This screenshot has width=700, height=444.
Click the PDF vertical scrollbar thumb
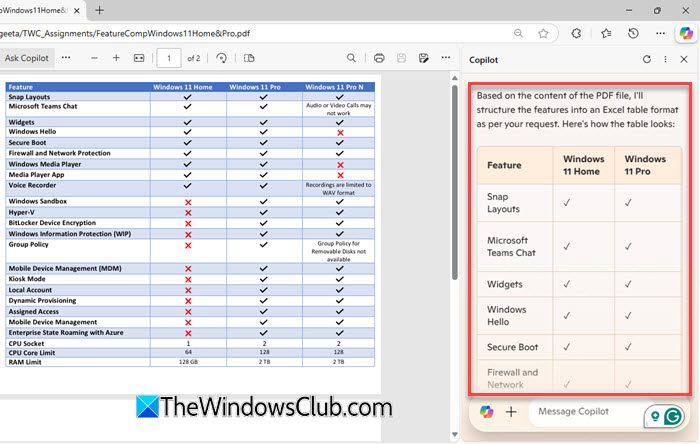tap(454, 182)
